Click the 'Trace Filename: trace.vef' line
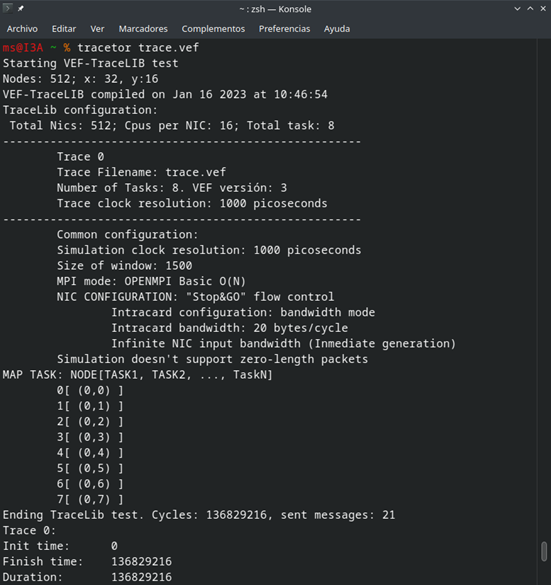The height and width of the screenshot is (585, 551). point(141,172)
